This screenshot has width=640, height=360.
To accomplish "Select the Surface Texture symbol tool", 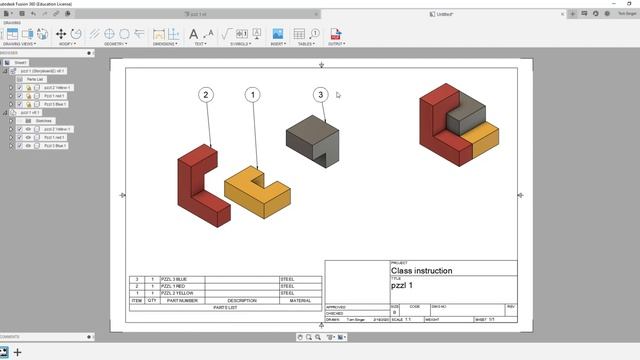I will point(227,34).
